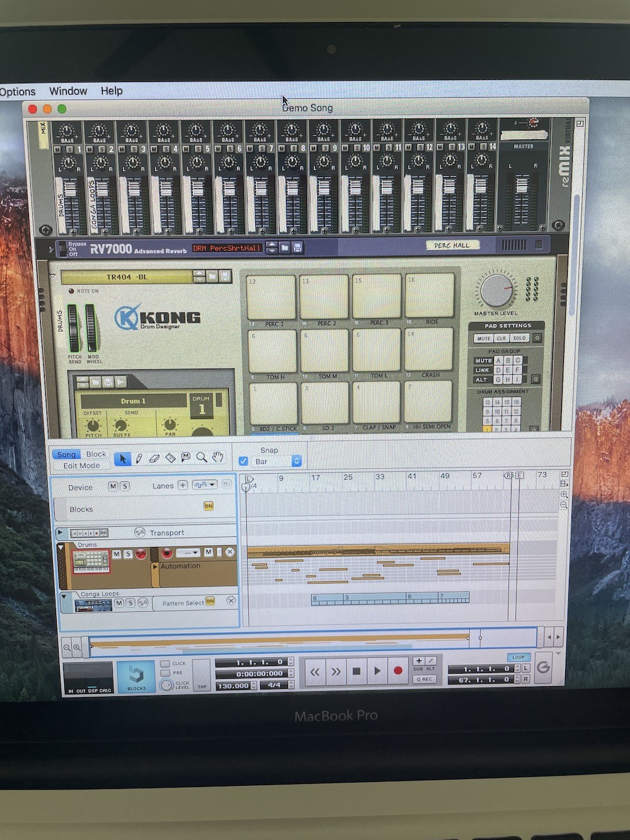Image resolution: width=630 pixels, height=840 pixels.
Task: Zoom out the timeline horizontally
Action: click(x=67, y=647)
